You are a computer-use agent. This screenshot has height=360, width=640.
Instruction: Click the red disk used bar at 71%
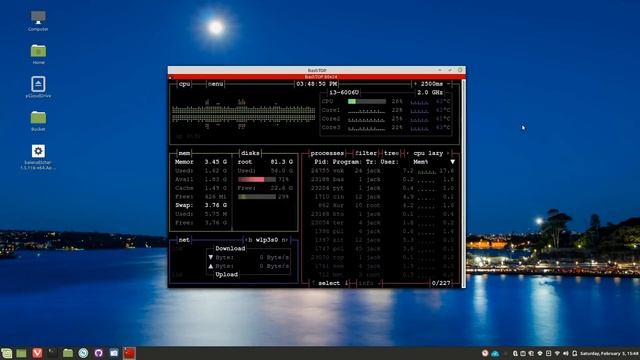click(x=257, y=179)
